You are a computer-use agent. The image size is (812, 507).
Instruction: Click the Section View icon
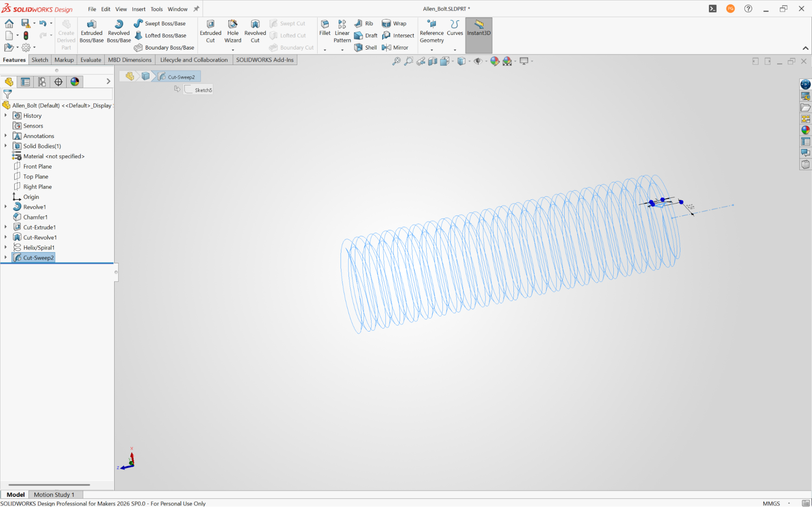click(433, 61)
